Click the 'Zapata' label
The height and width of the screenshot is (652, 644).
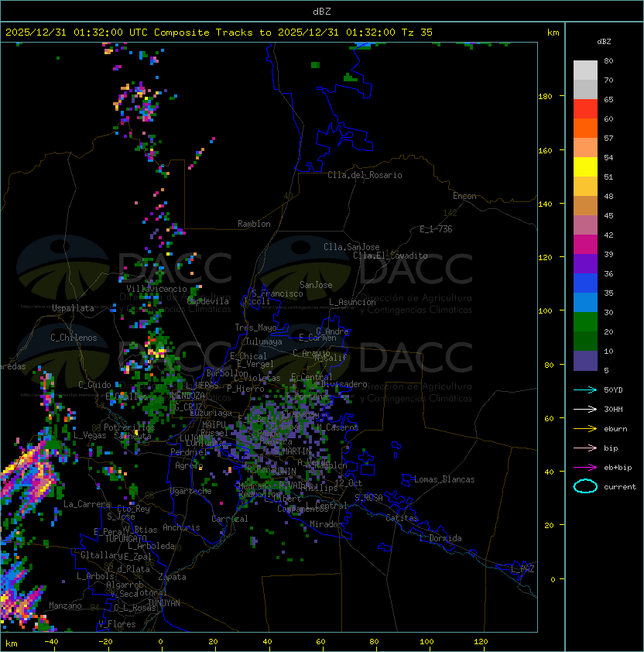(172, 577)
